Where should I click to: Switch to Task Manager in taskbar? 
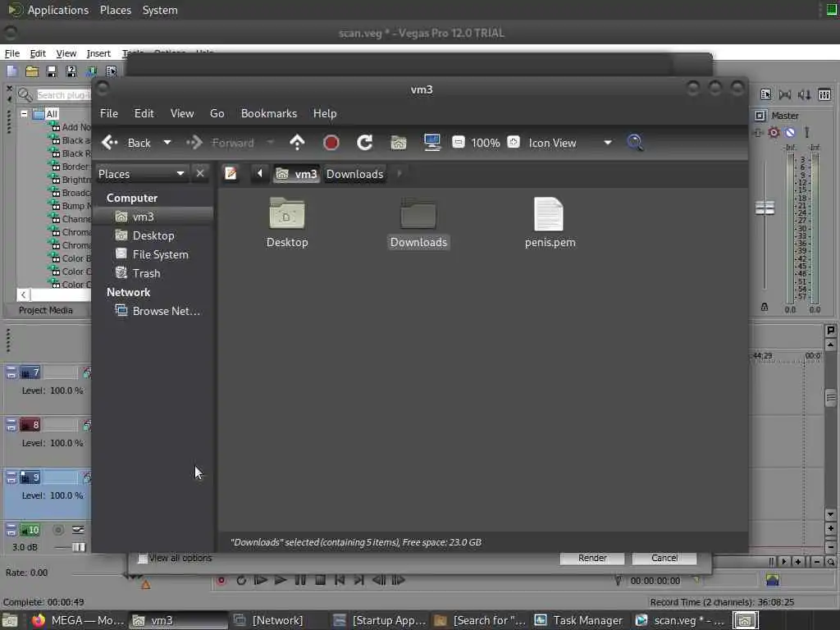click(580, 620)
